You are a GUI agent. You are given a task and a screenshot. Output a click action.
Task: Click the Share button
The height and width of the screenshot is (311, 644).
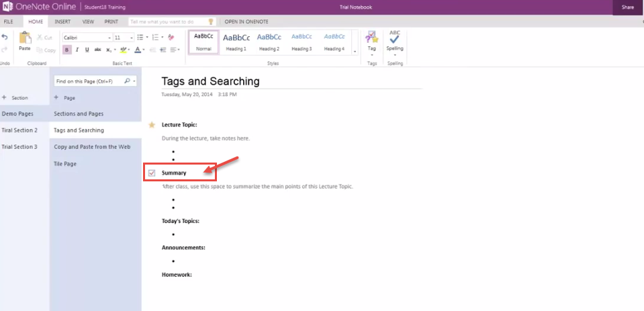click(628, 7)
